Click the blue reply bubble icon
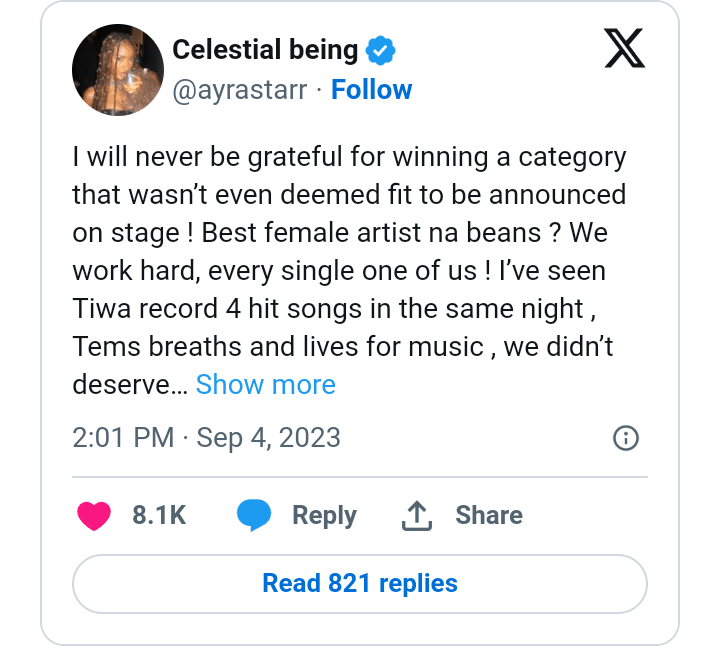This screenshot has height=655, width=711. [254, 515]
